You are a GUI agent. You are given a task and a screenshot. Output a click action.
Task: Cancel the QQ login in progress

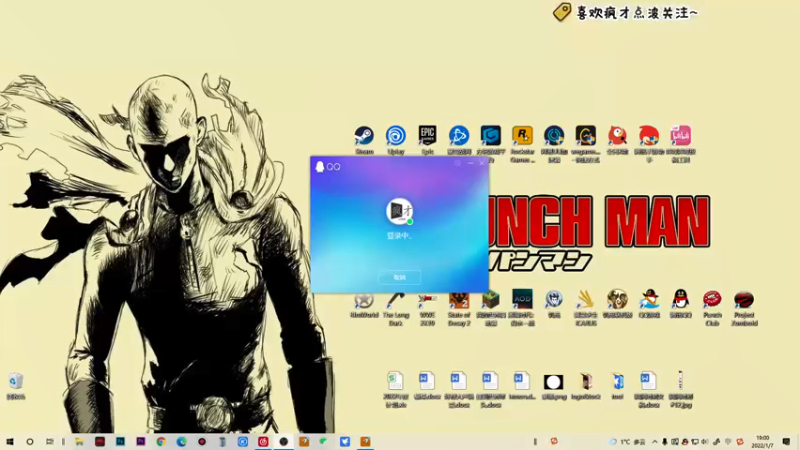[399, 277]
